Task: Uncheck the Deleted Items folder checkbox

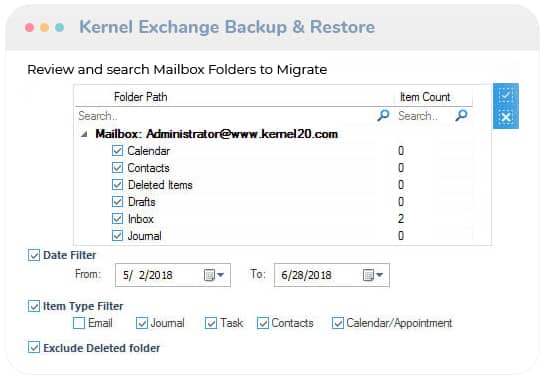Action: 117,185
